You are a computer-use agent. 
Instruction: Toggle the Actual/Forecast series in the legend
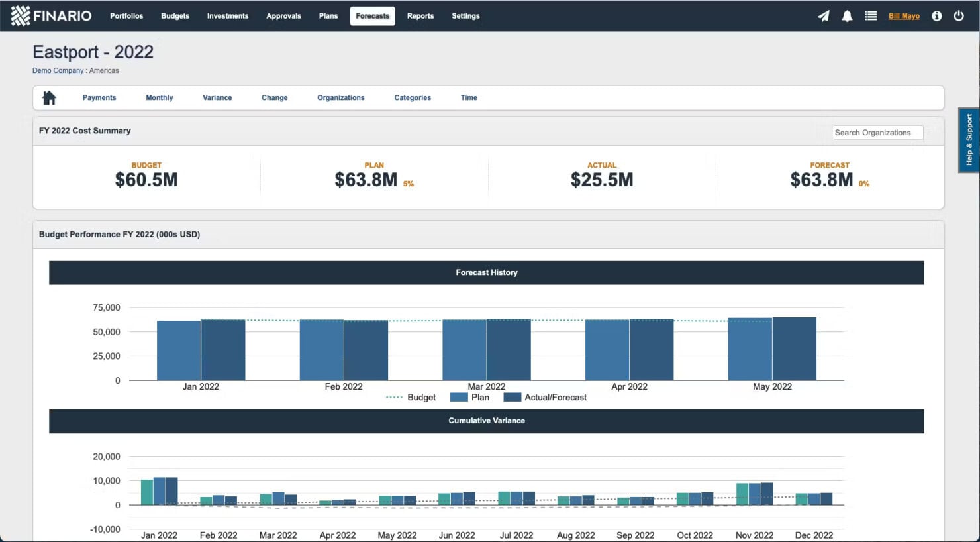[545, 397]
